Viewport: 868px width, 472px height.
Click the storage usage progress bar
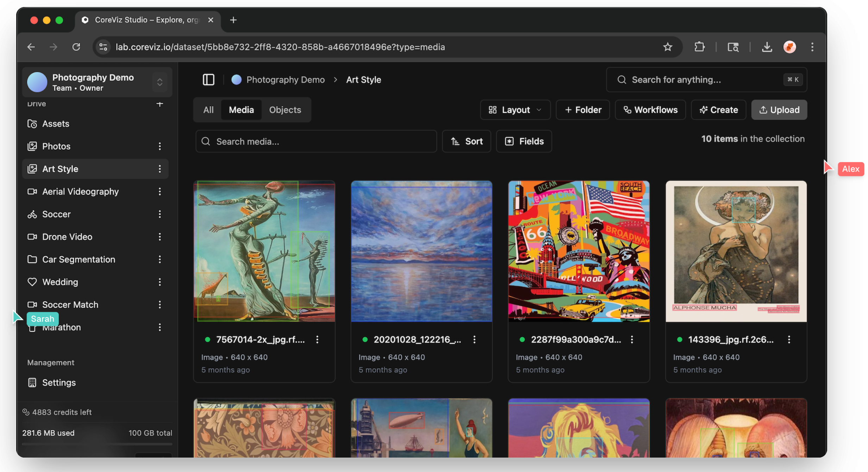pos(97,444)
